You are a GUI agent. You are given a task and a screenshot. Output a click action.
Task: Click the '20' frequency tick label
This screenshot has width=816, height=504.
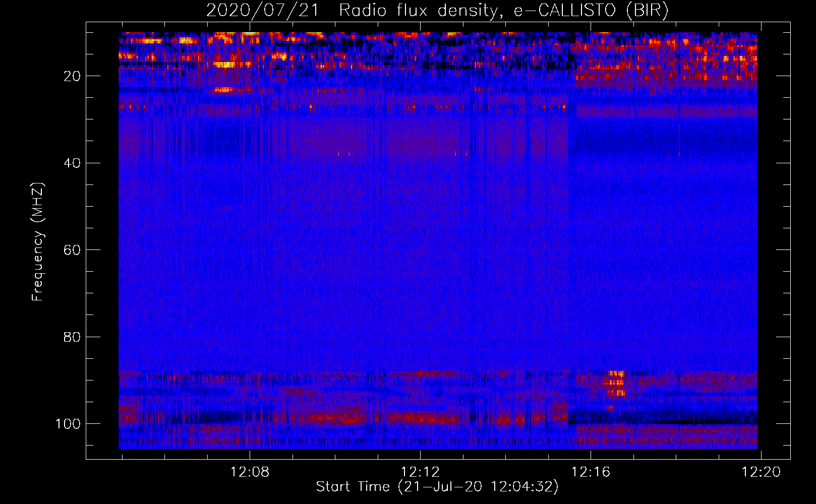point(72,76)
